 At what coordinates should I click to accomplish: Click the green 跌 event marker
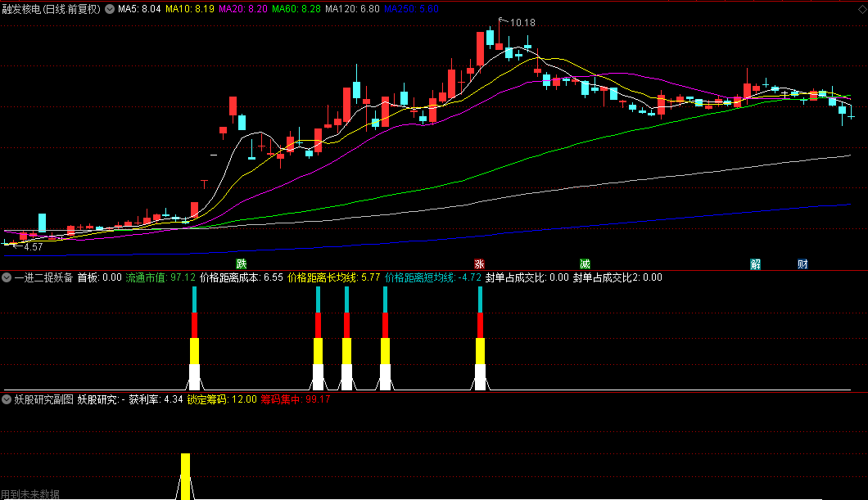pyautogui.click(x=242, y=264)
